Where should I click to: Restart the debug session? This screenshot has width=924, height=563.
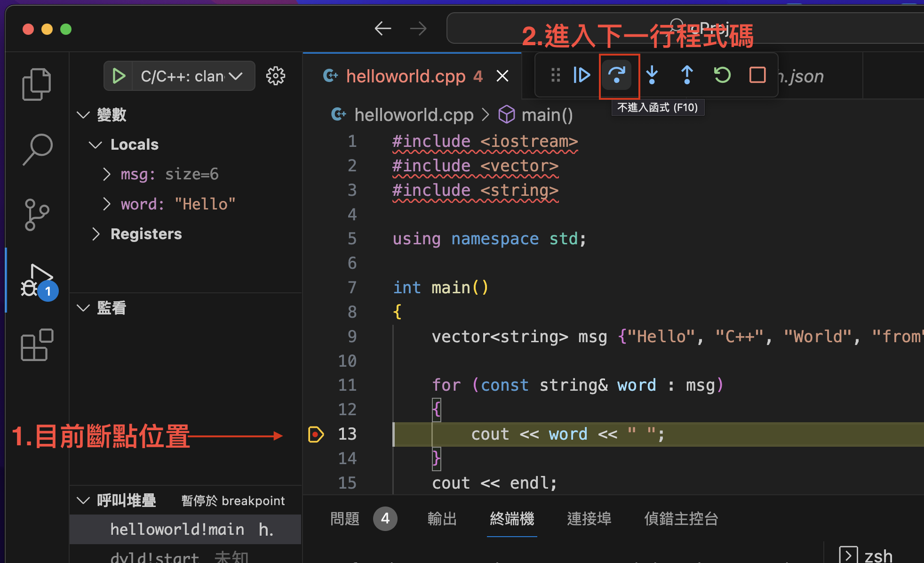point(722,75)
